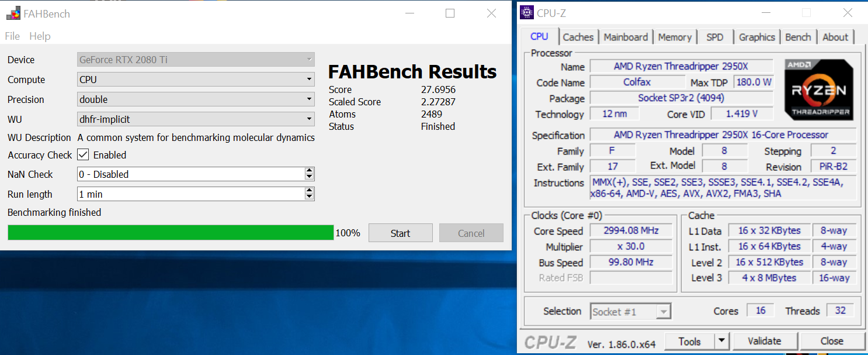The height and width of the screenshot is (355, 868).
Task: Click the FAHBench app icon in title bar
Action: 13,13
